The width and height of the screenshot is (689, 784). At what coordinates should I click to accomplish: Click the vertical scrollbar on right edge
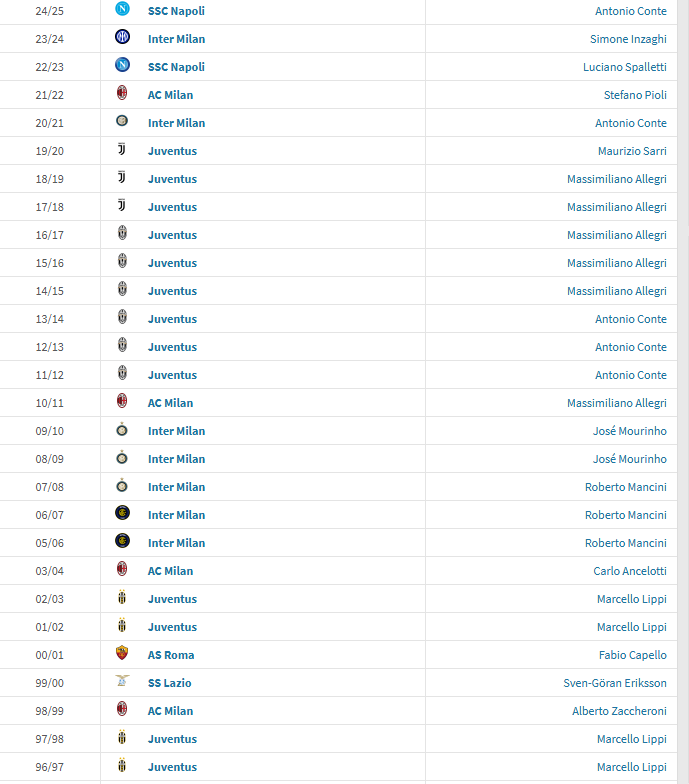pyautogui.click(x=683, y=392)
